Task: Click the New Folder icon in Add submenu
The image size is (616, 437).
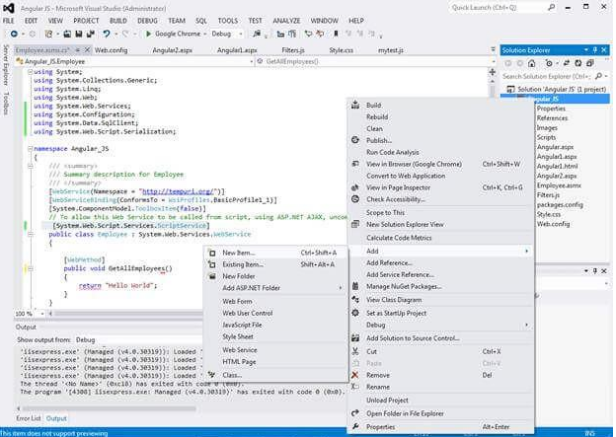Action: click(212, 276)
